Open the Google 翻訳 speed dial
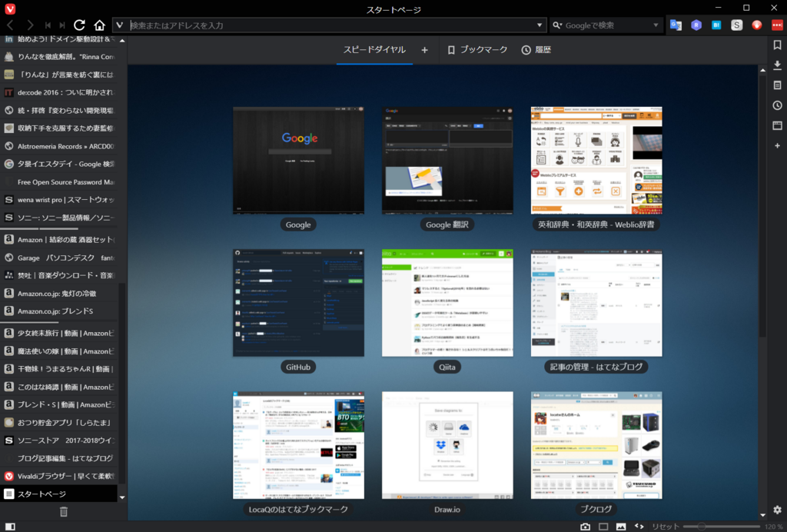The width and height of the screenshot is (787, 532). point(447,161)
